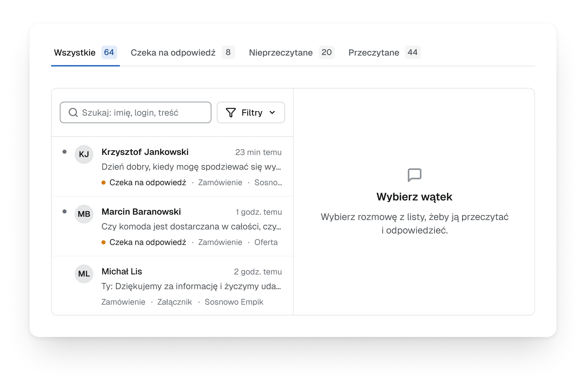Click the funnel filter icon

231,112
